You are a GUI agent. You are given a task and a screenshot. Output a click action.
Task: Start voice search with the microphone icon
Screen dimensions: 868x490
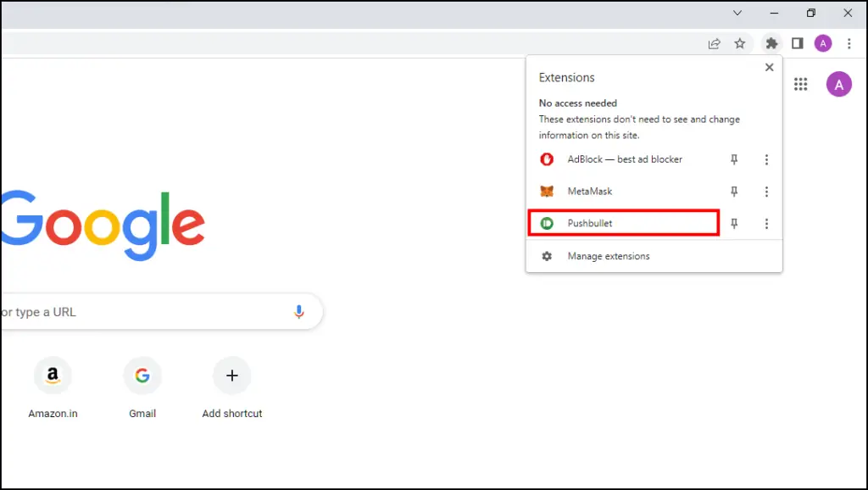click(299, 312)
